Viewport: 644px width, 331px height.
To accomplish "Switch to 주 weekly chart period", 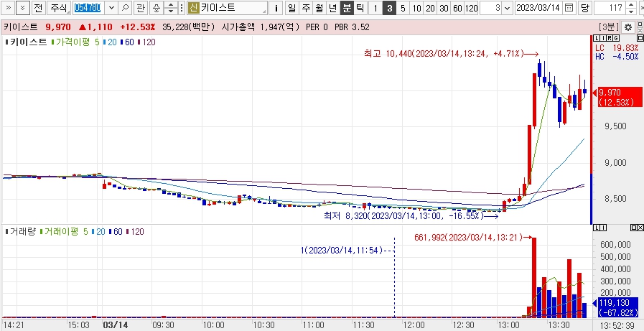I will (304, 7).
